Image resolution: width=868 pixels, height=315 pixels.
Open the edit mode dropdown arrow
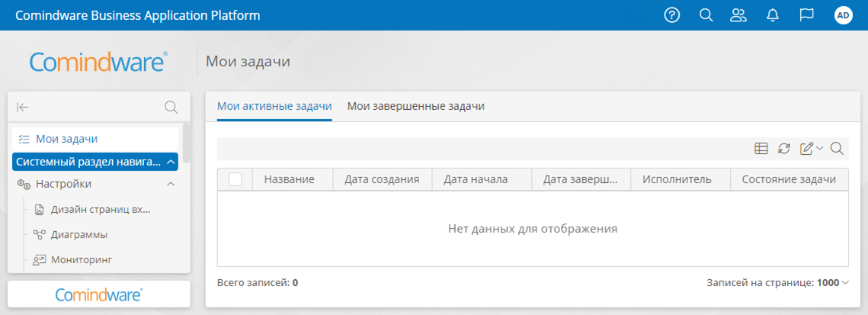820,149
